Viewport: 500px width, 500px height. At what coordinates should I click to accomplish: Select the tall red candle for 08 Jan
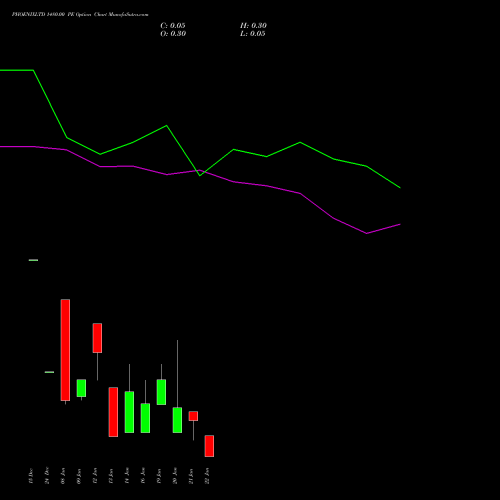pos(65,350)
